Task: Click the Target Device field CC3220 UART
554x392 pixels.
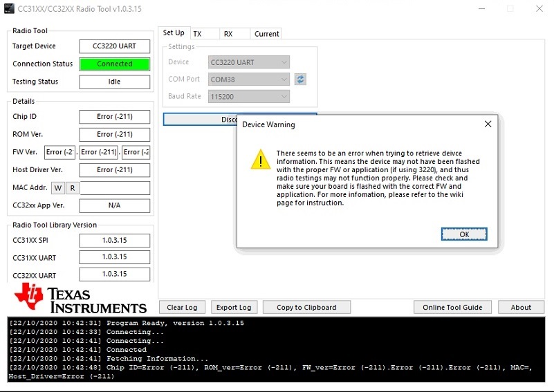Action: 115,46
